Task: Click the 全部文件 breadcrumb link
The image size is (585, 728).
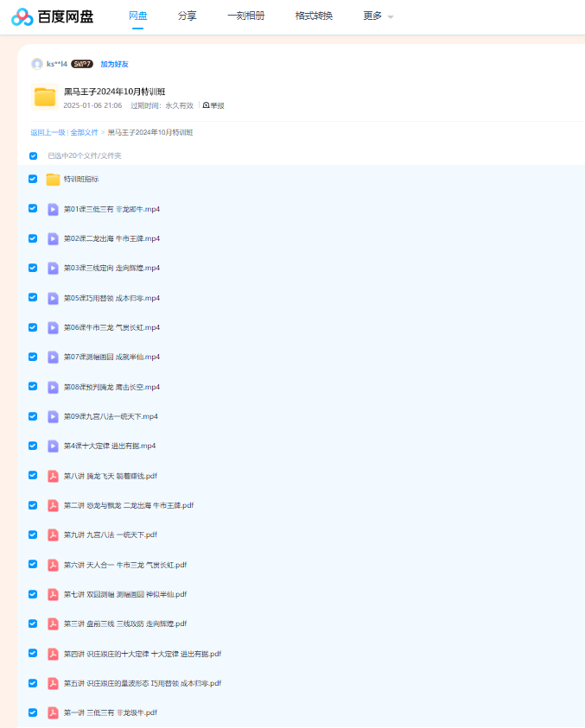Action: pos(84,132)
